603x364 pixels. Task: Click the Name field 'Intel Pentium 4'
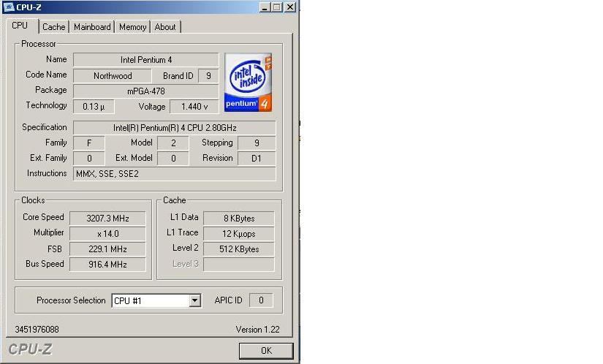(x=145, y=60)
